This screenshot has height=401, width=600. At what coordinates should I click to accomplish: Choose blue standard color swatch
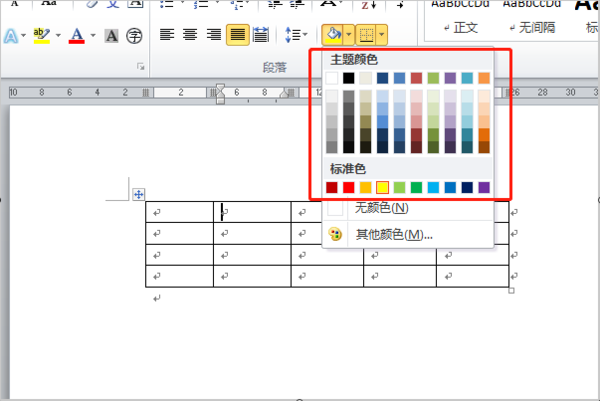450,187
